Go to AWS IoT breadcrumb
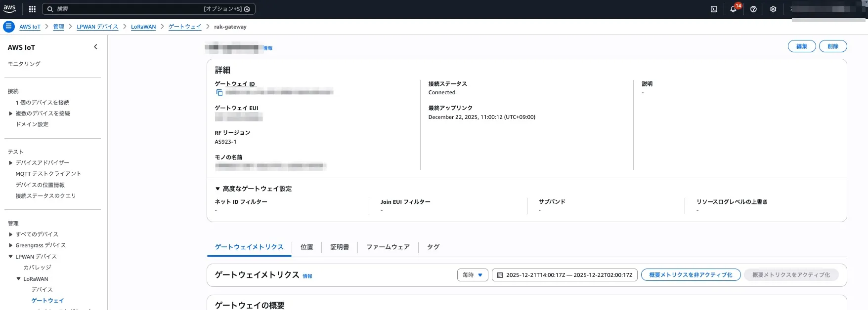The width and height of the screenshot is (868, 310). click(30, 27)
